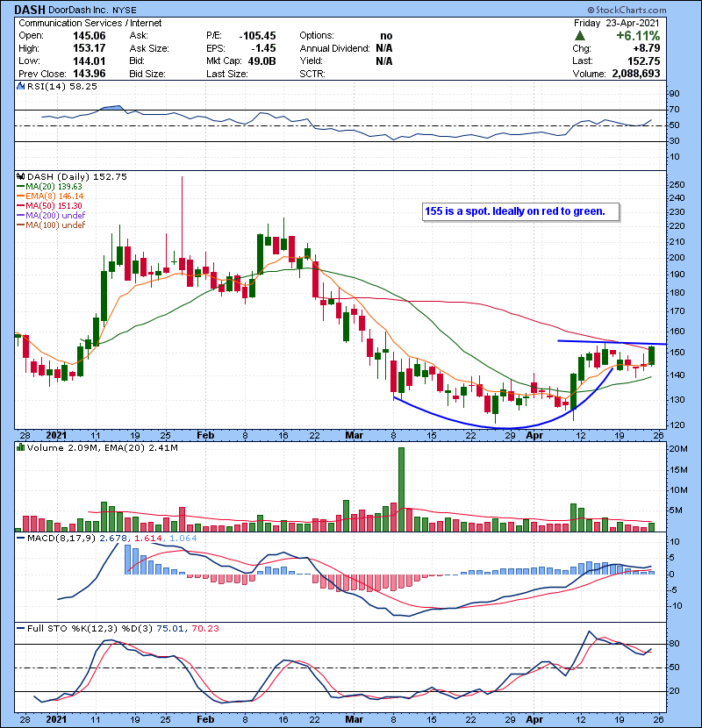The height and width of the screenshot is (728, 702).
Task: Click the green up-triangle change indicator
Action: click(x=579, y=36)
